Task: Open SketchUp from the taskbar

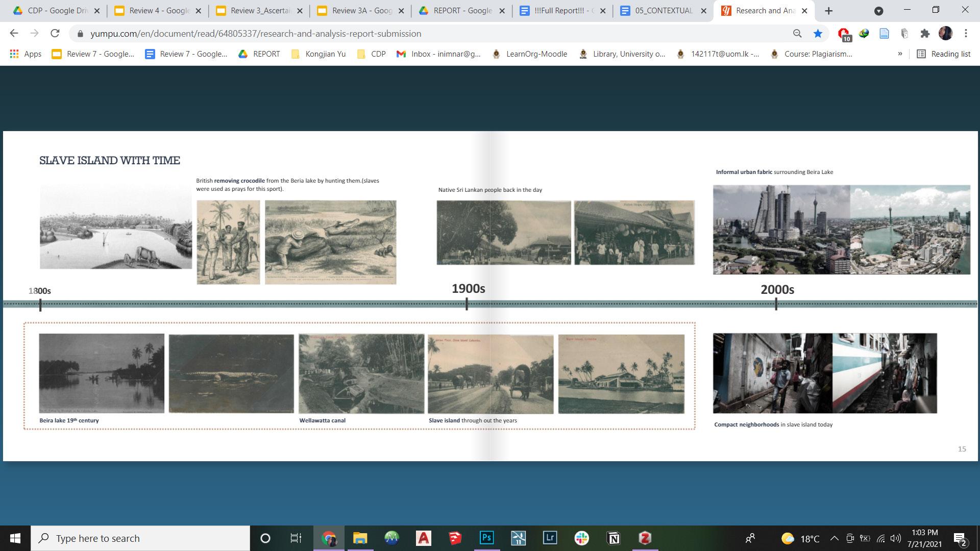Action: click(455, 538)
